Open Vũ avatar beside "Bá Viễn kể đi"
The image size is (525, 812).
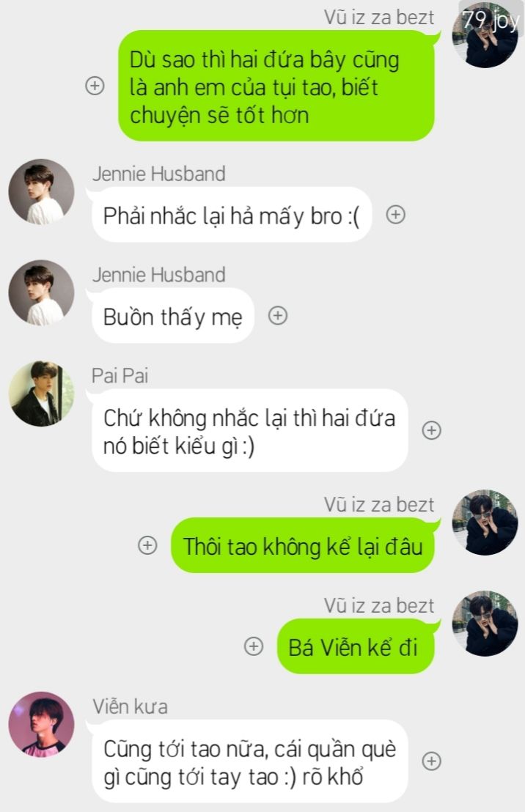tap(485, 624)
